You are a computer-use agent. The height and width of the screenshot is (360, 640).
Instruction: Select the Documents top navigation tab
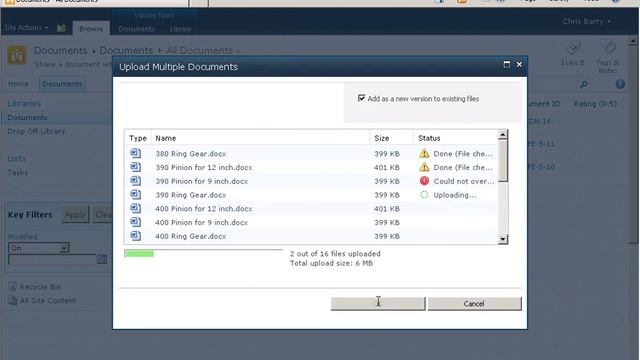click(x=62, y=84)
